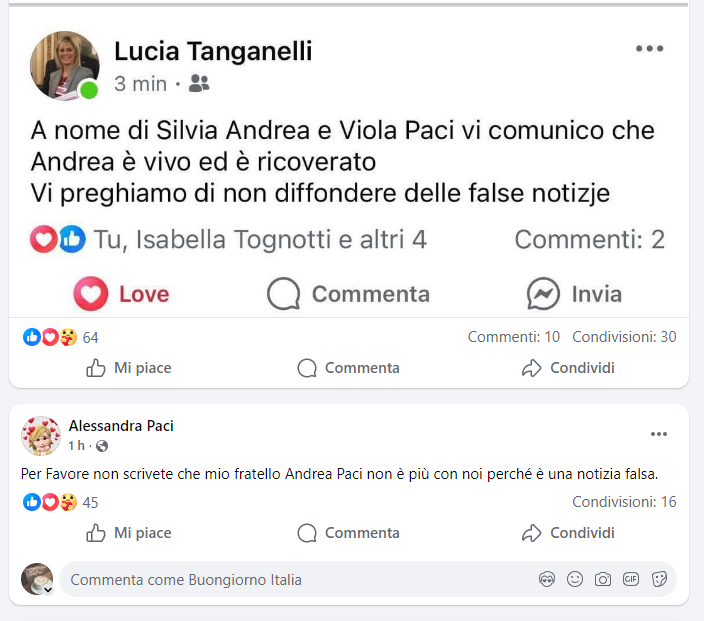The width and height of the screenshot is (704, 621).
Task: Click the reaction emojis beside 64
Action: pos(50,337)
